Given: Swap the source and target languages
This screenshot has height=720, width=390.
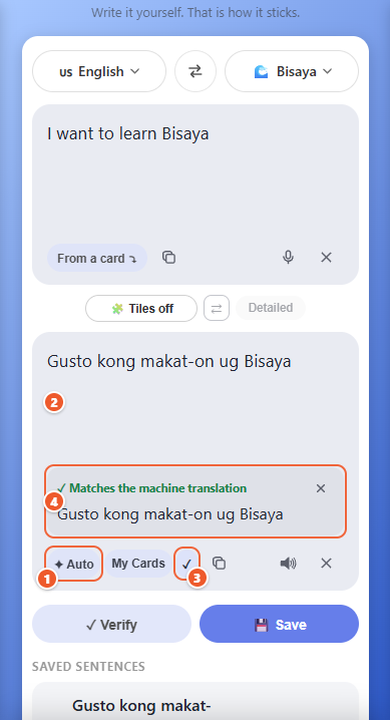Looking at the screenshot, I should click(195, 71).
